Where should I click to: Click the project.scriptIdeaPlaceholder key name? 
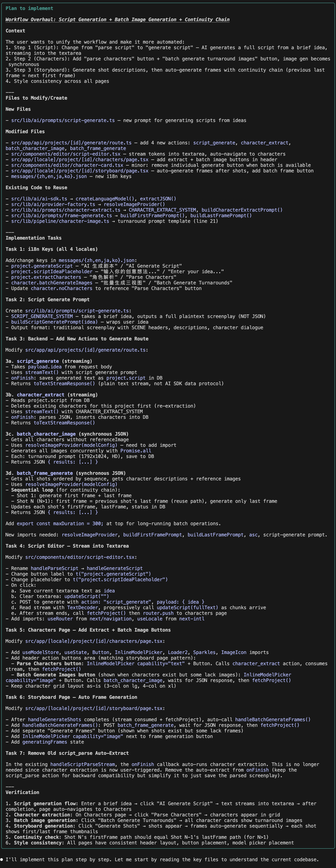pyautogui.click(x=52, y=272)
